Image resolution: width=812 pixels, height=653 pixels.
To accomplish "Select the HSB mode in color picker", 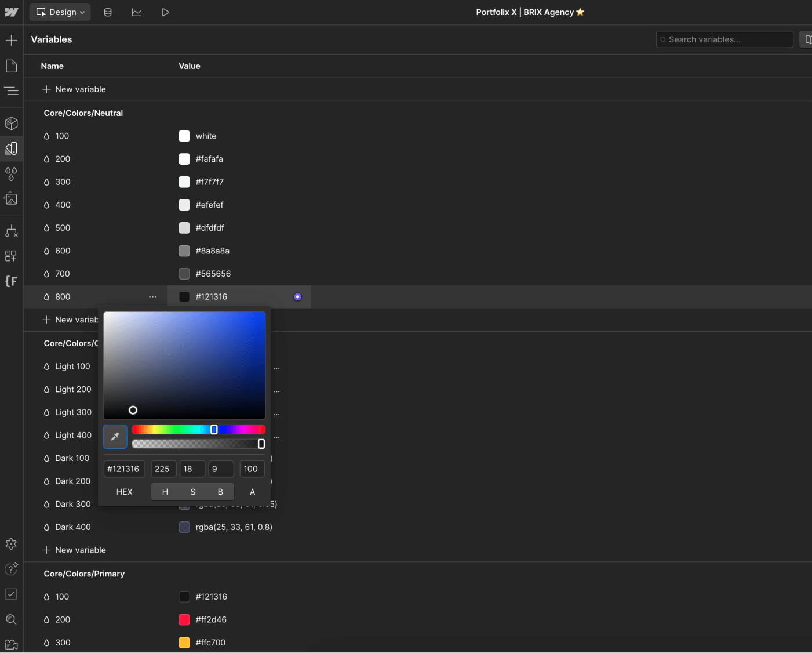I will pos(192,491).
